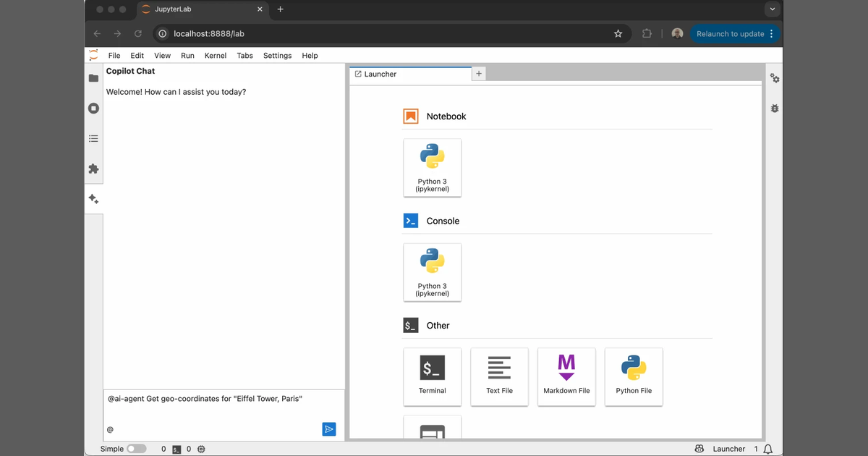Open the File Browser sidebar icon

coord(93,78)
